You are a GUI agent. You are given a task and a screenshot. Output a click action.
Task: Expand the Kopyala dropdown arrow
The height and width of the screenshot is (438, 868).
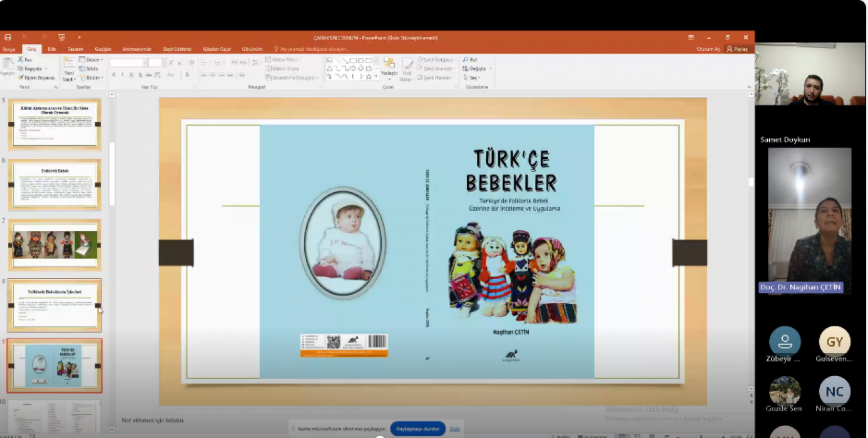tap(46, 69)
